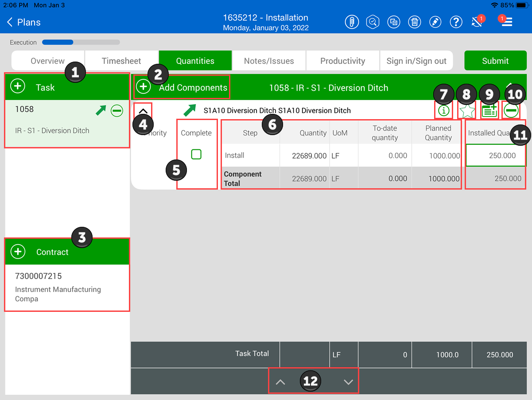Remove task 1058 with the minus icon
The image size is (532, 400).
[117, 111]
